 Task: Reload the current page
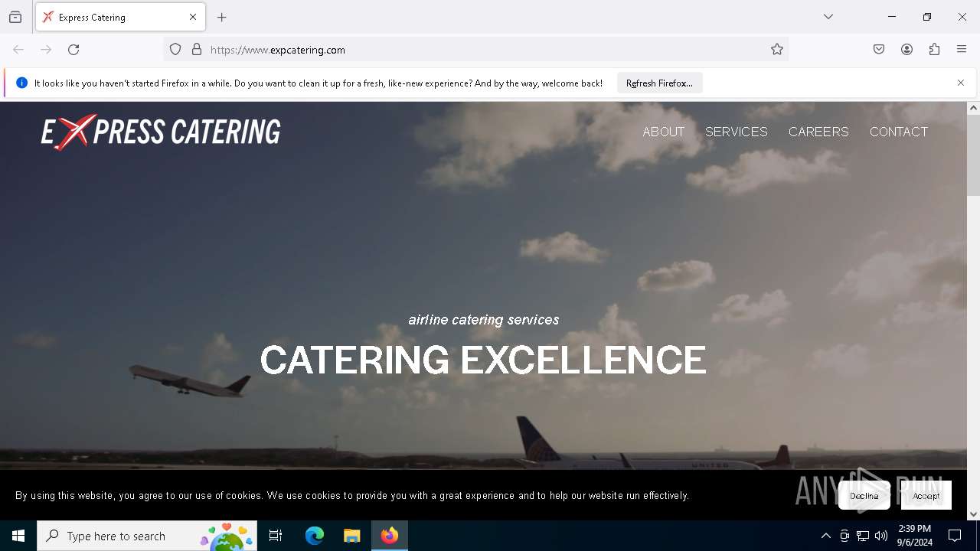(x=73, y=50)
